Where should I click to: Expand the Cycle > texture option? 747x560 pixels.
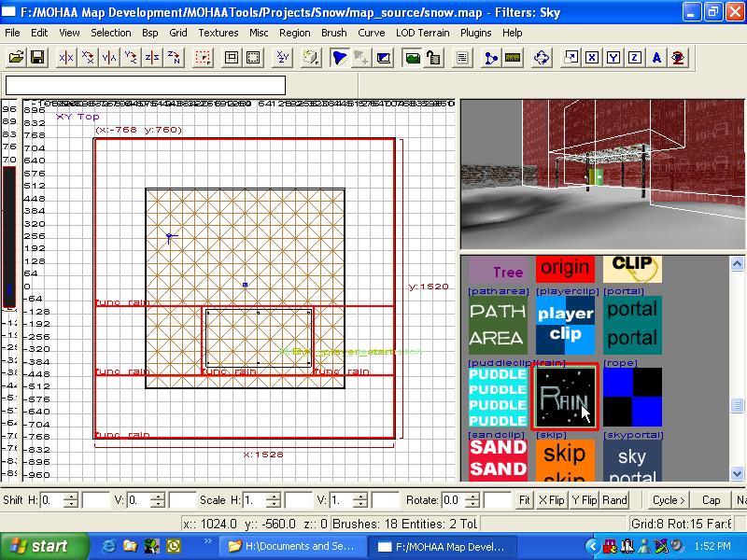pyautogui.click(x=669, y=500)
